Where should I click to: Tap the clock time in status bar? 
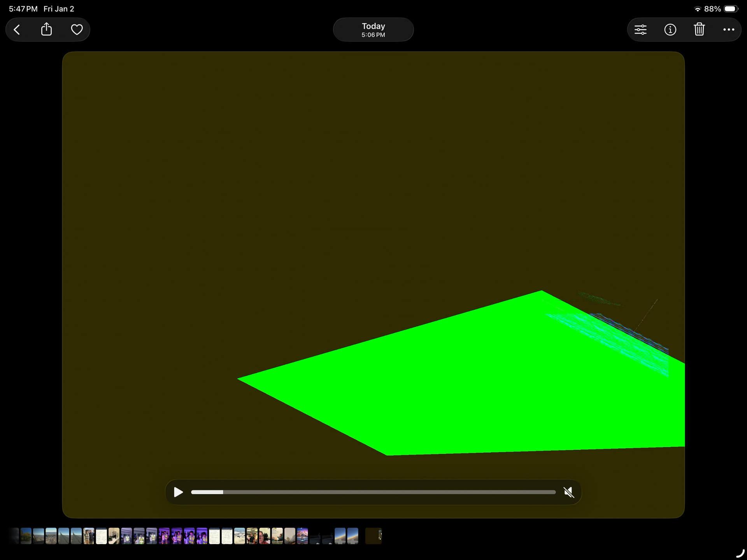click(23, 9)
